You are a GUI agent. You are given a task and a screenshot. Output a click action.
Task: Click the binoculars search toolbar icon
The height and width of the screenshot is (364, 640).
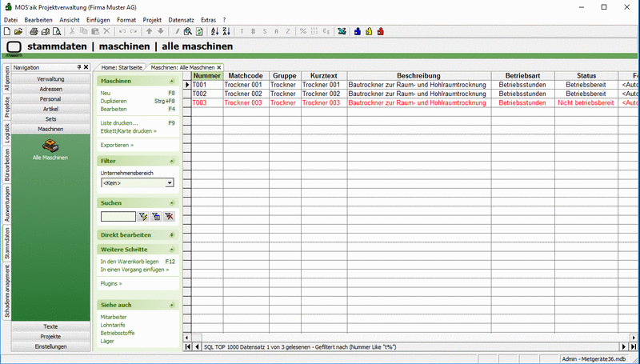pos(188,31)
